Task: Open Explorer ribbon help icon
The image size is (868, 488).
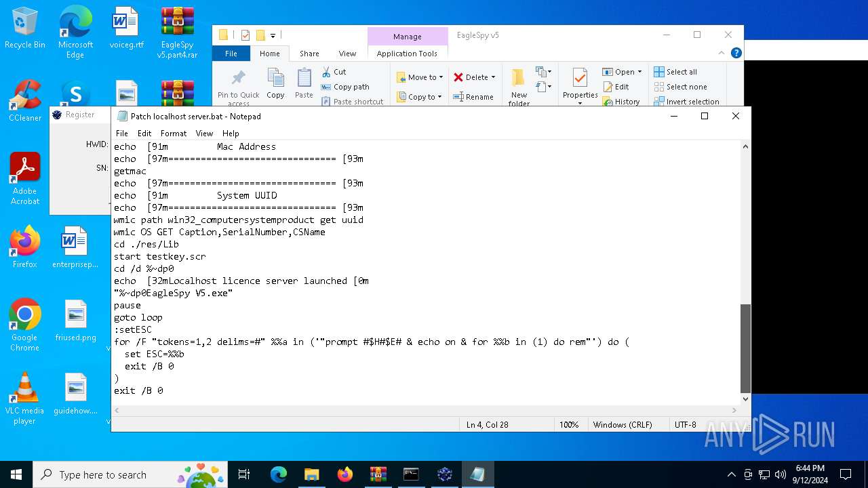Action: (x=736, y=53)
